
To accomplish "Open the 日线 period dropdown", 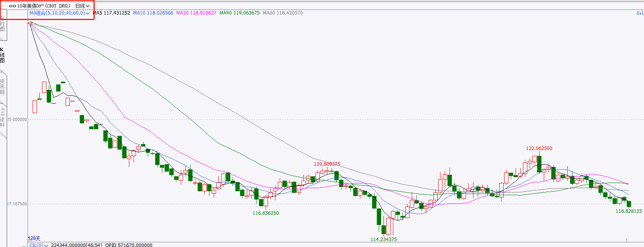I will click(x=83, y=6).
